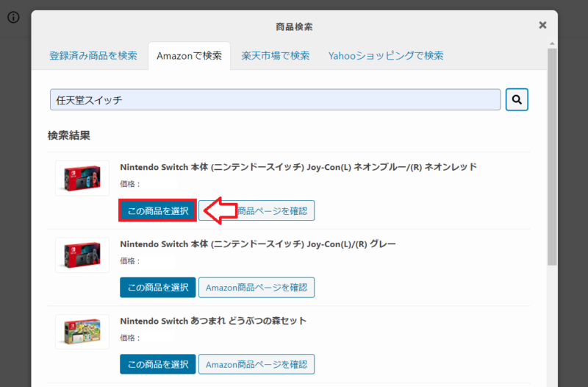View Amazon page for どうぶつの森セット
588x387 pixels.
257,364
